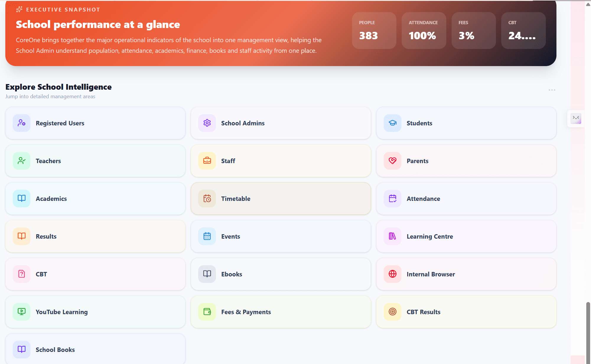Click the 'Explore School Intelligence' heading
Image resolution: width=591 pixels, height=364 pixels.
58,87
